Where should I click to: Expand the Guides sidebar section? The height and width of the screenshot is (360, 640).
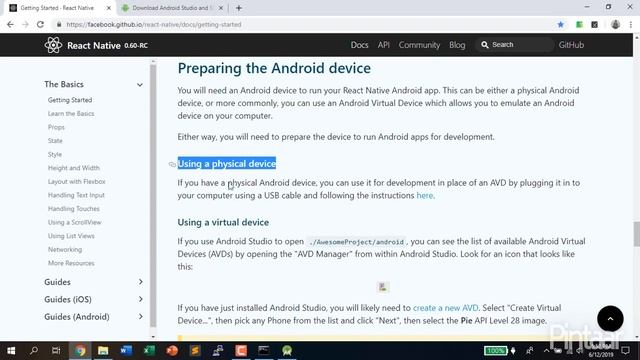click(140, 282)
